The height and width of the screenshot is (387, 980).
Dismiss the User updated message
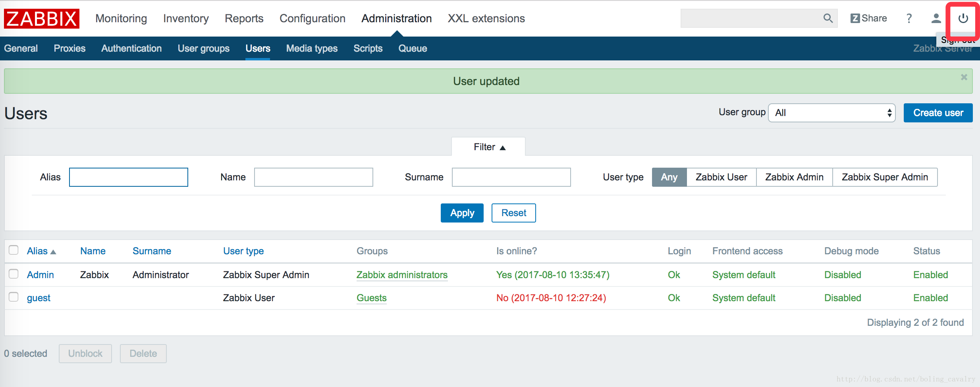tap(964, 77)
